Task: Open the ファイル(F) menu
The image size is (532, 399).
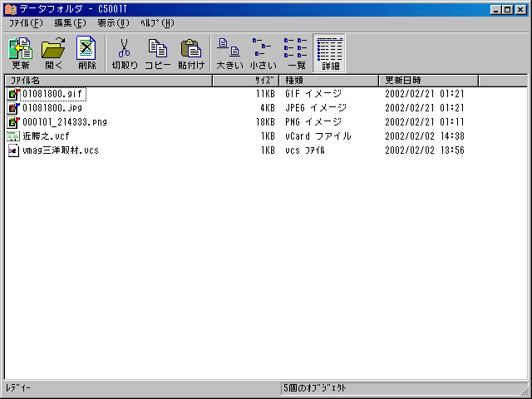Action: (x=26, y=23)
